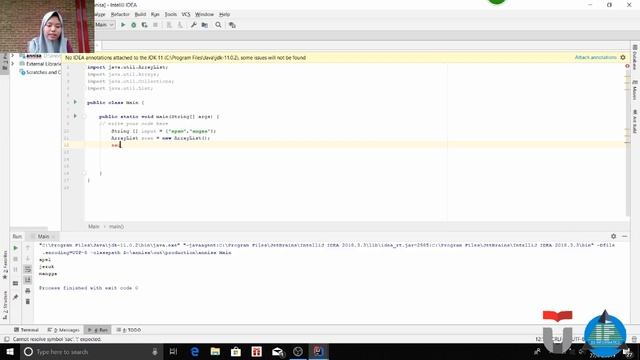Image resolution: width=640 pixels, height=360 pixels.
Task: Open the Refactor menu
Action: pyautogui.click(x=120, y=14)
